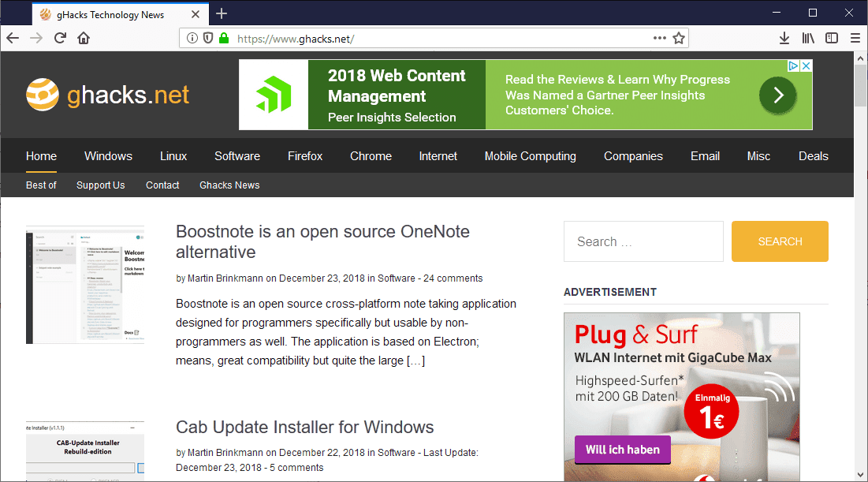Viewport: 868px width, 482px height.
Task: Open the 5 comments link
Action: tap(296, 468)
